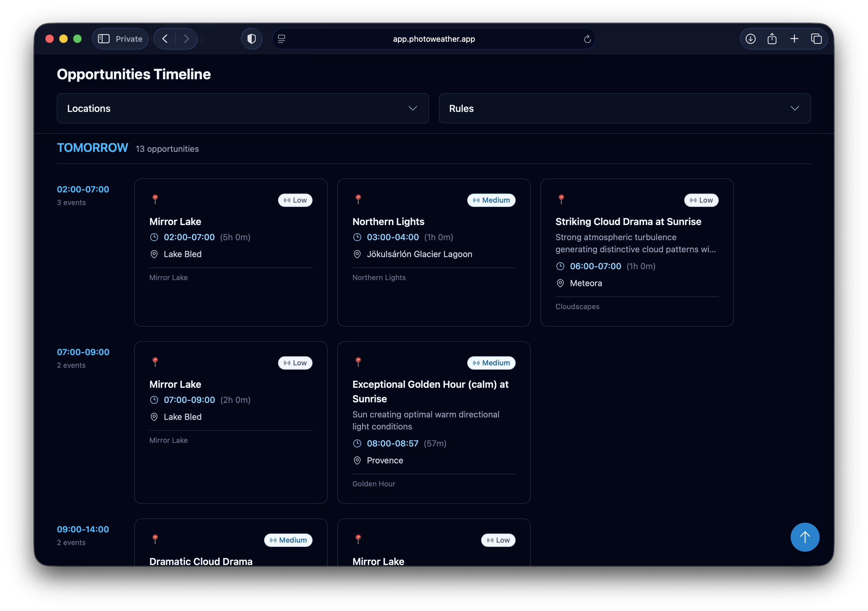The height and width of the screenshot is (611, 868).
Task: Expand the Rules dropdown
Action: [624, 108]
